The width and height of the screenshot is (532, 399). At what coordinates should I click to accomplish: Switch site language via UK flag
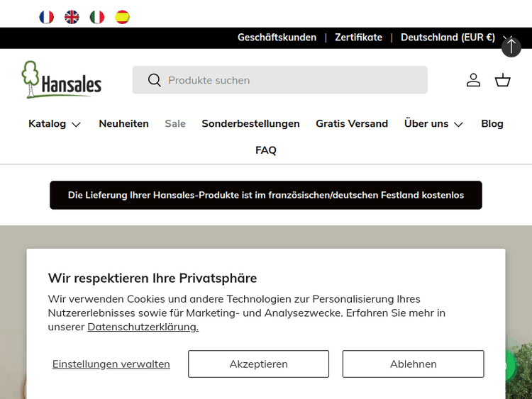click(72, 17)
